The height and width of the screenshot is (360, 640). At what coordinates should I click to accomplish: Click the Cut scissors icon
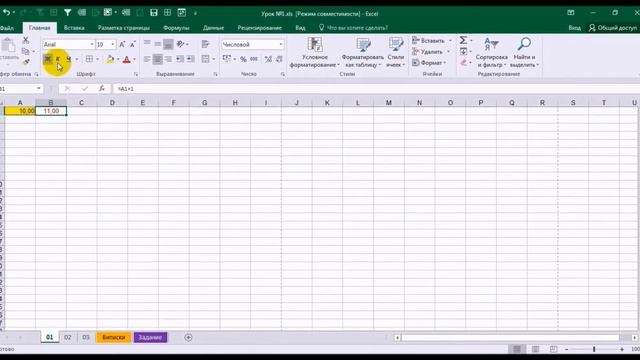pos(26,40)
